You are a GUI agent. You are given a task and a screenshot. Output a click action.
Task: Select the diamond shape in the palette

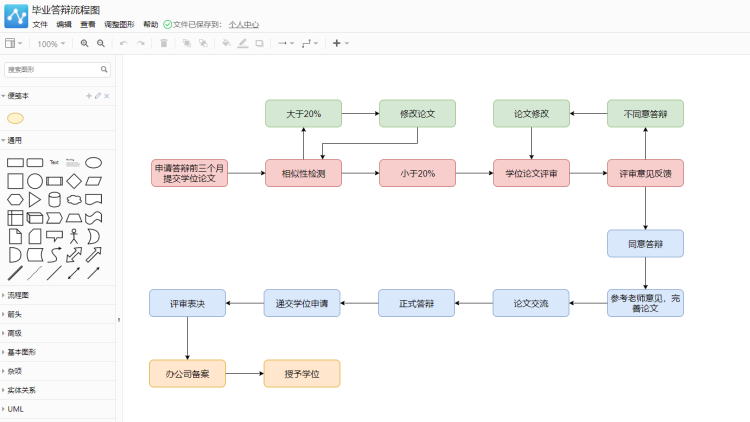pos(74,181)
